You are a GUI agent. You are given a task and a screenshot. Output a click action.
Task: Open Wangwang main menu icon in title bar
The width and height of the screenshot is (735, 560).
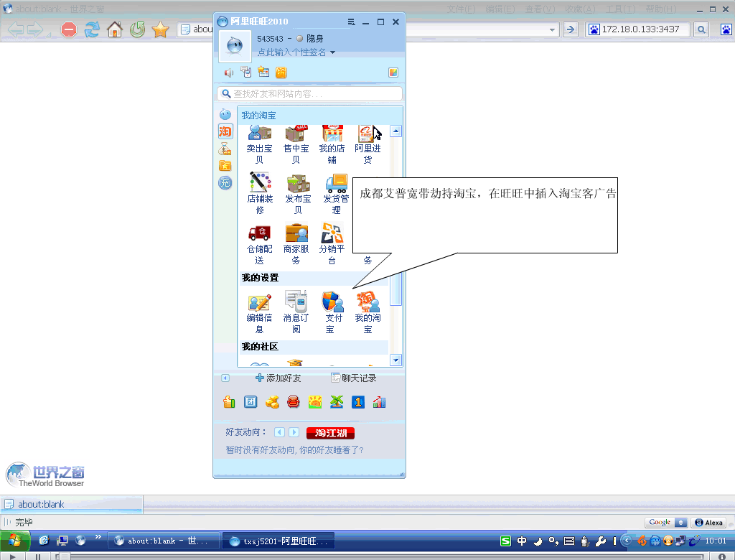coord(352,22)
